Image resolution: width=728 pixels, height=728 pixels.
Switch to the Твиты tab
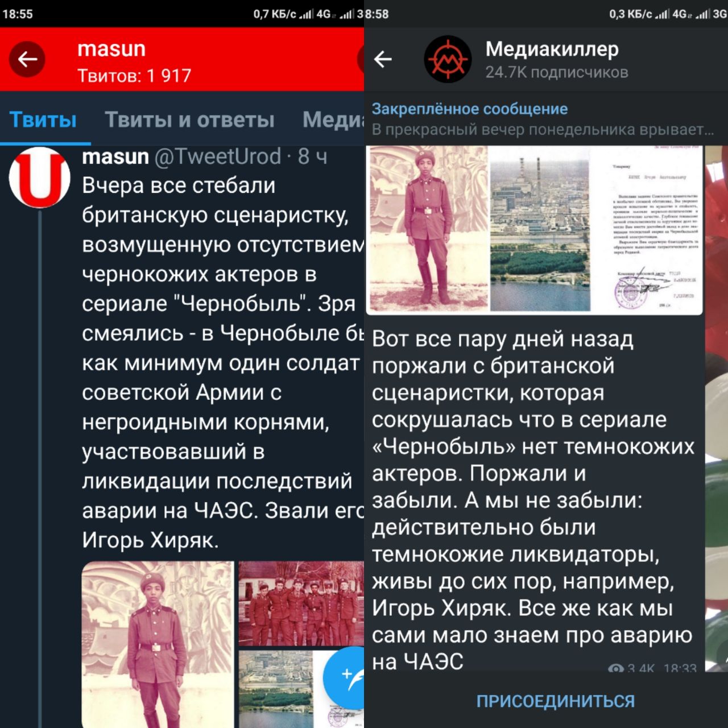43,120
